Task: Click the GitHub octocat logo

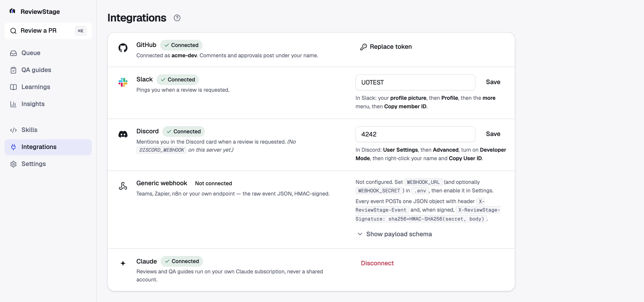Action: click(x=123, y=48)
